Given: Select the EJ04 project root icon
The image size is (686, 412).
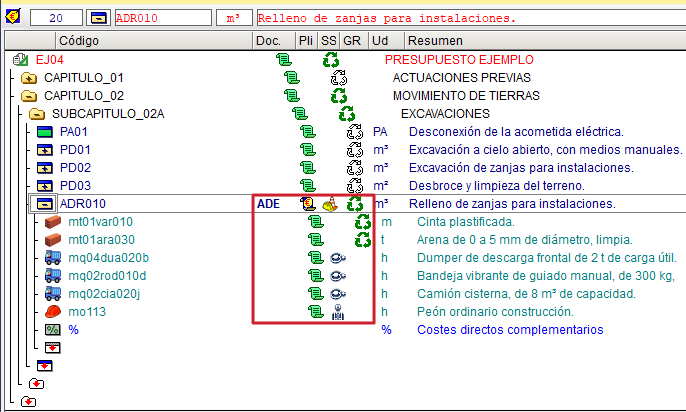Looking at the screenshot, I should (x=21, y=59).
